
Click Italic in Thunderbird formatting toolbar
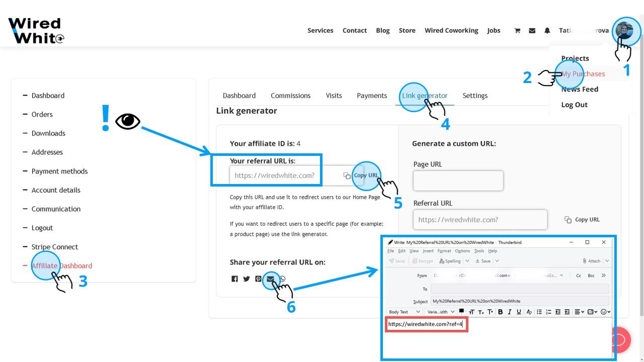coord(510,312)
